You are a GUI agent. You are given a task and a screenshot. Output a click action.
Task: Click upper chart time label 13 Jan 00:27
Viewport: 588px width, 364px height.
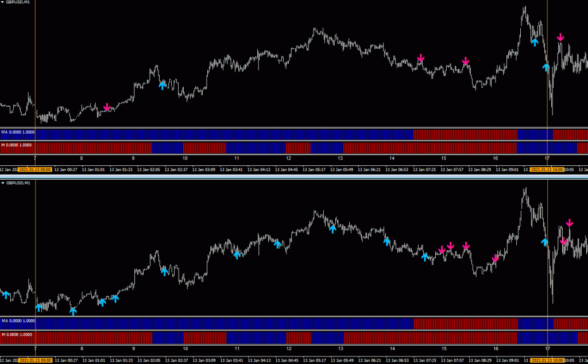pos(65,170)
